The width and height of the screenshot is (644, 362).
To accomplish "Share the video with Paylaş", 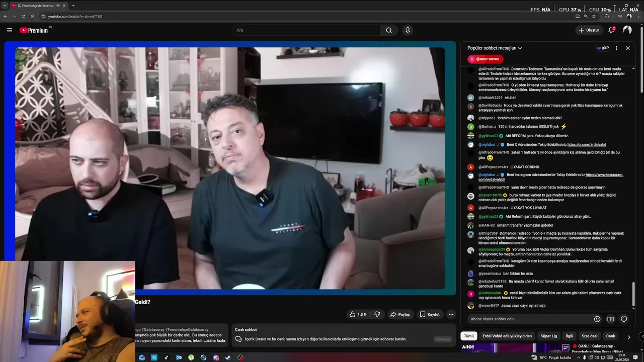I will point(400,314).
